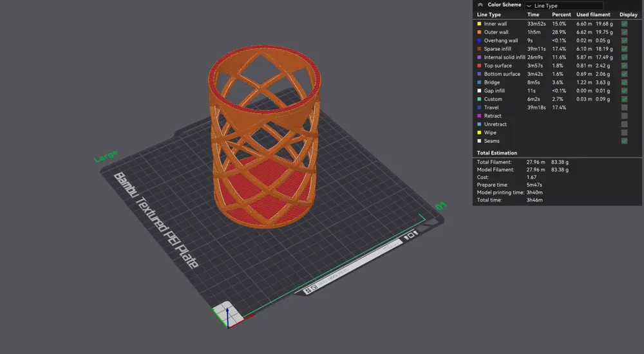
Task: Click the Bottom surface color swatch
Action: (479, 74)
